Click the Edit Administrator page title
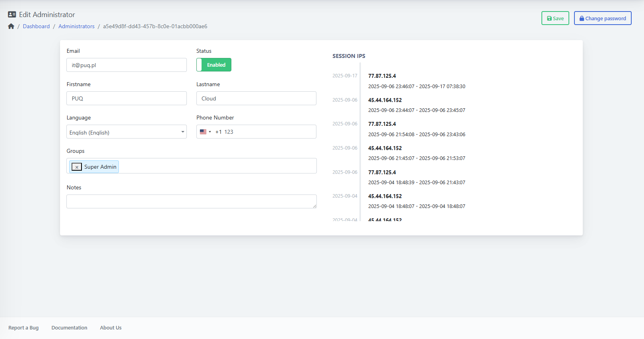The height and width of the screenshot is (339, 644). coord(47,15)
